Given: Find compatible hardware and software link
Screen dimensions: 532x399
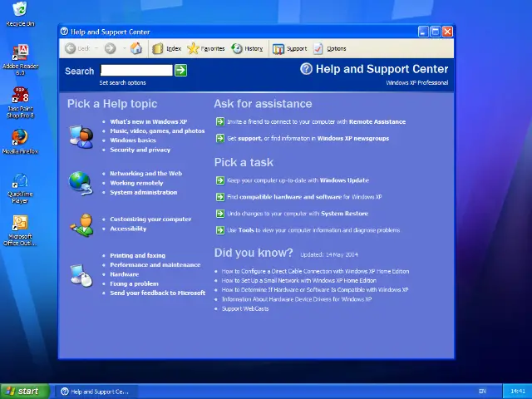Looking at the screenshot, I should click(x=304, y=197).
